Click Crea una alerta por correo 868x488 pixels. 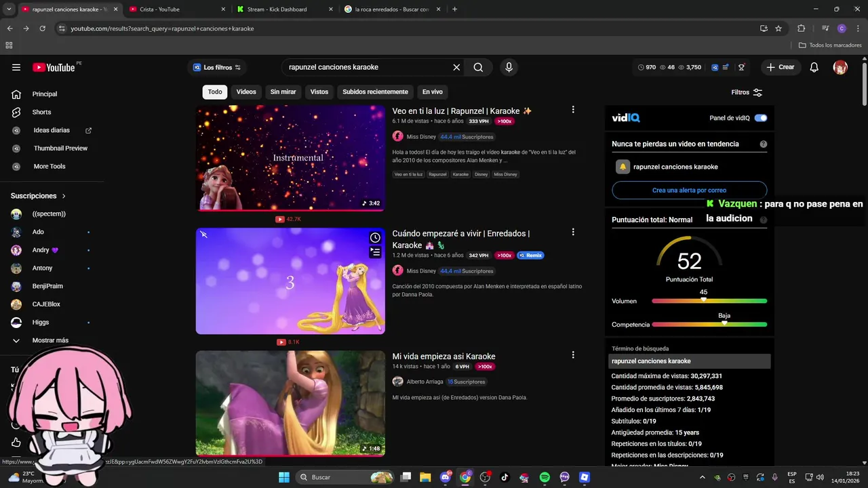coord(689,190)
